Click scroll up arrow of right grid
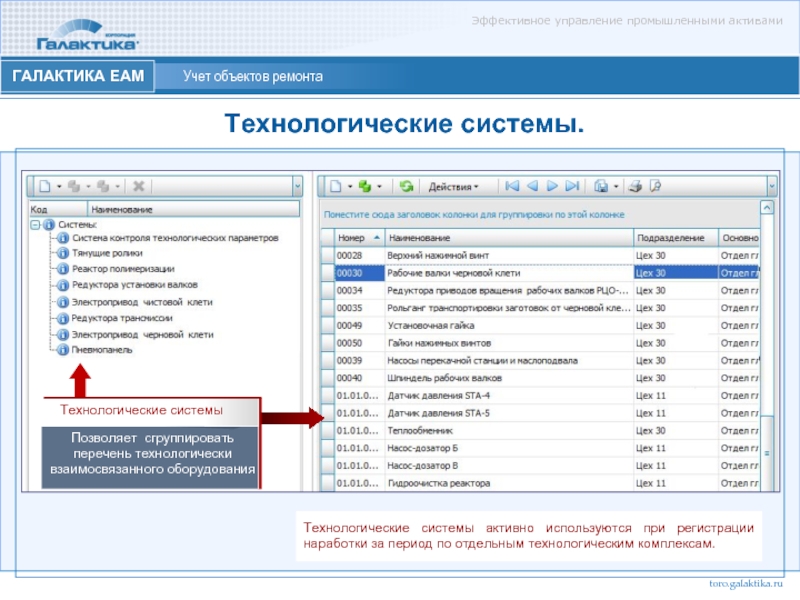Viewport: 800px width, 600px height. [x=767, y=208]
